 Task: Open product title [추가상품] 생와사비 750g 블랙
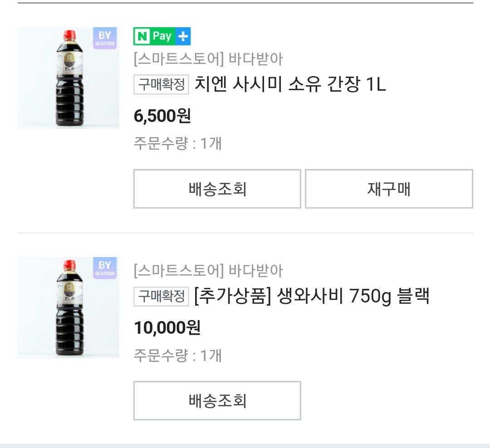(311, 297)
